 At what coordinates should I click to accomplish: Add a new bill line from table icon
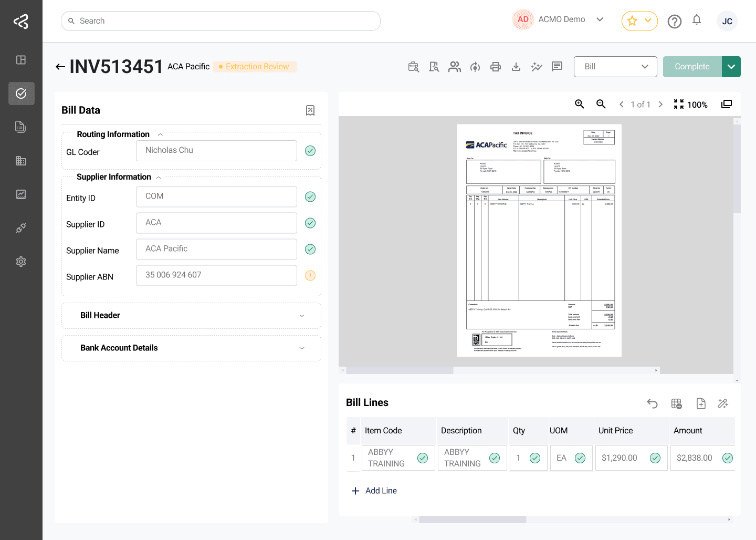tap(676, 403)
